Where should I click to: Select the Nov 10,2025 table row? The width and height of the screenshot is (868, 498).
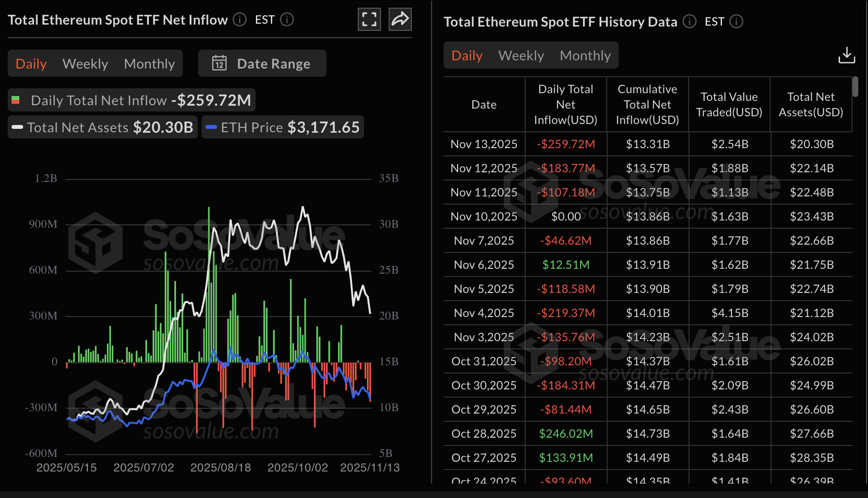(x=627, y=216)
